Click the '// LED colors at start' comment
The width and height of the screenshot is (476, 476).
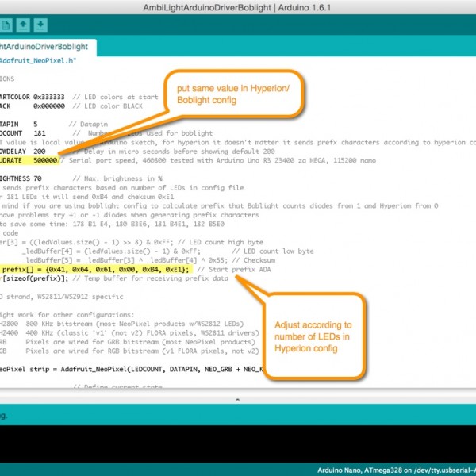[115, 97]
